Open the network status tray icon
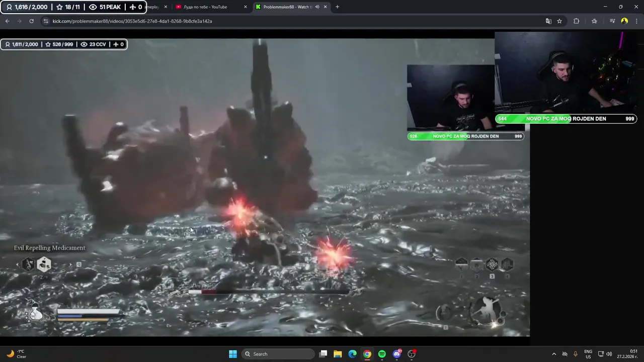The height and width of the screenshot is (362, 644). coord(601,354)
